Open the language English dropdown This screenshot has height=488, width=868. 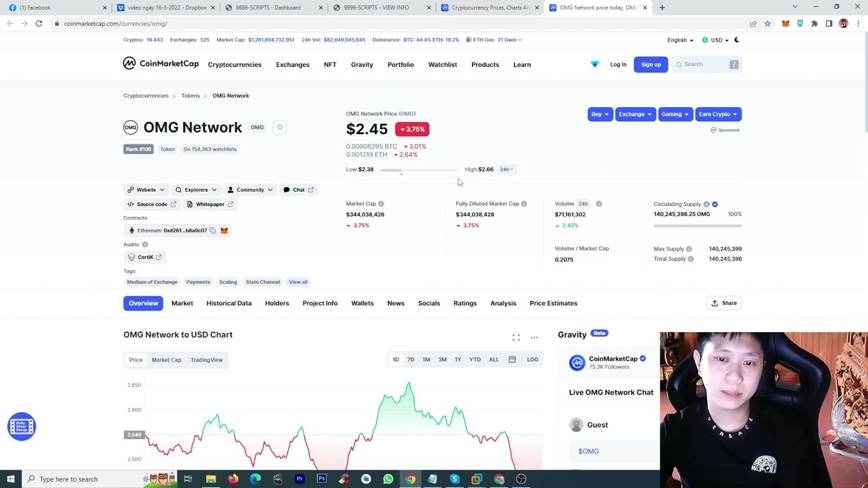pyautogui.click(x=680, y=40)
